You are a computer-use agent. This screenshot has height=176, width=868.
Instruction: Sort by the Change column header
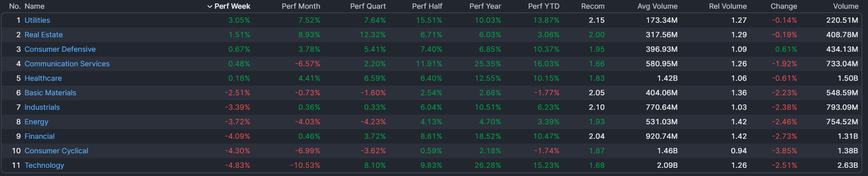click(784, 6)
